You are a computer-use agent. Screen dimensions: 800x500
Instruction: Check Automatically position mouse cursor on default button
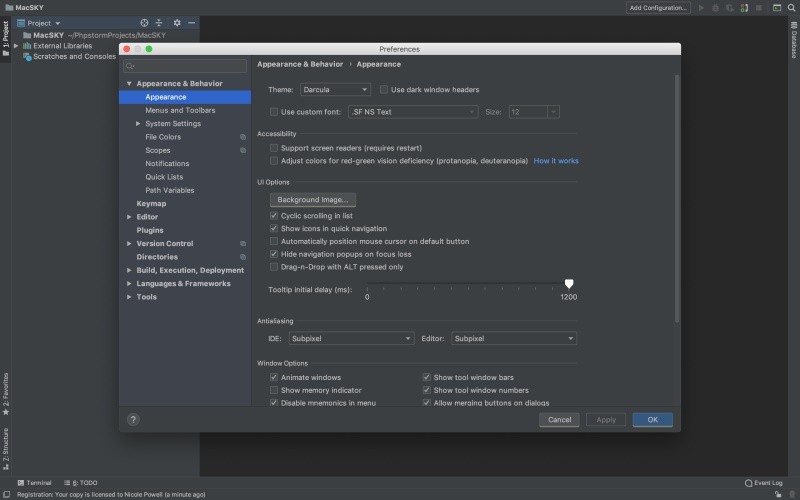coord(274,241)
